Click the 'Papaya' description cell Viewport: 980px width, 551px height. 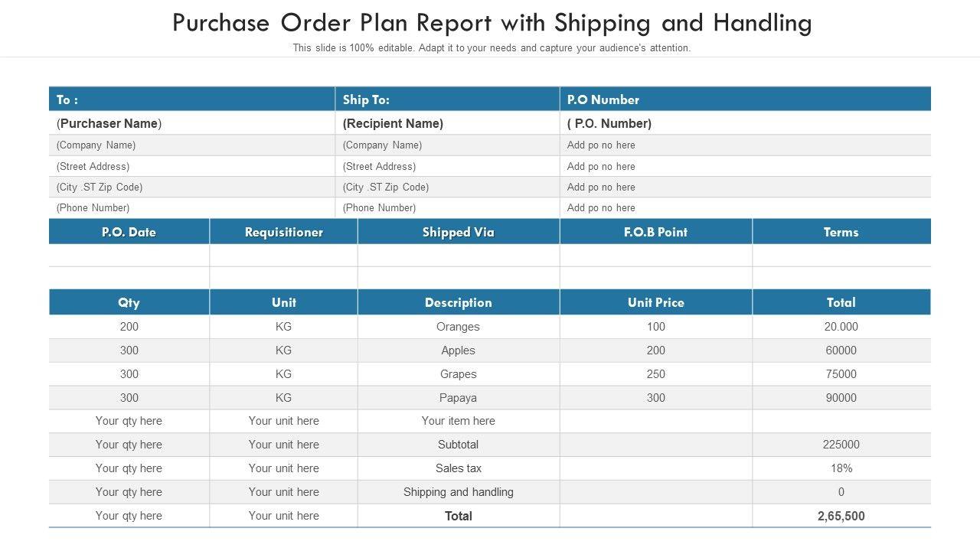458,398
